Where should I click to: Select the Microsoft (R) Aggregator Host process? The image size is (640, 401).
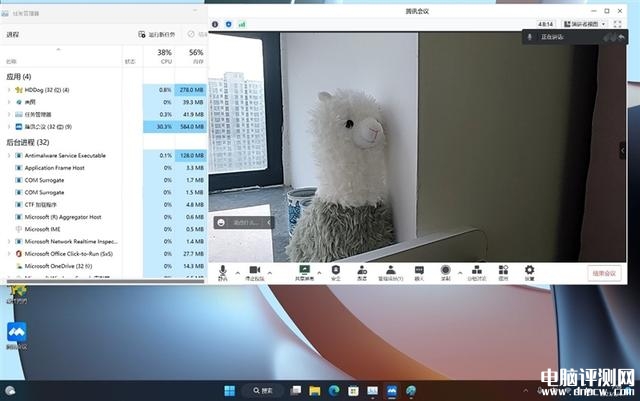pyautogui.click(x=104, y=217)
